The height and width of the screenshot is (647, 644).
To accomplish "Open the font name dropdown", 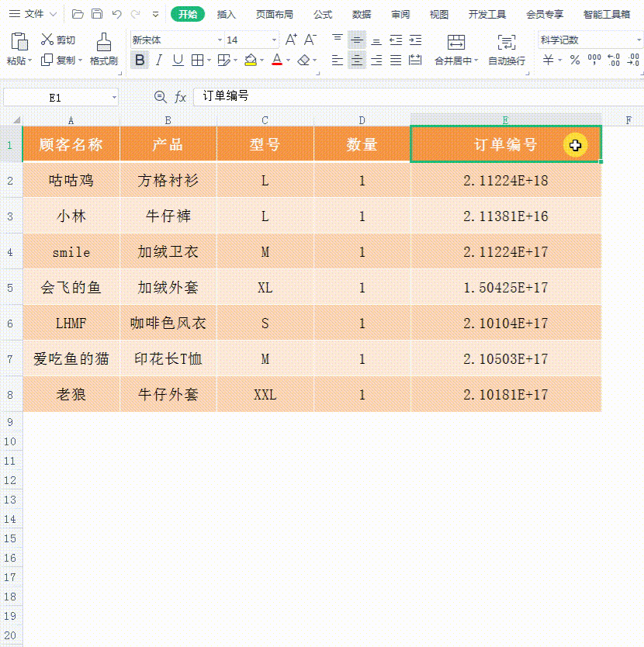I will [x=220, y=40].
